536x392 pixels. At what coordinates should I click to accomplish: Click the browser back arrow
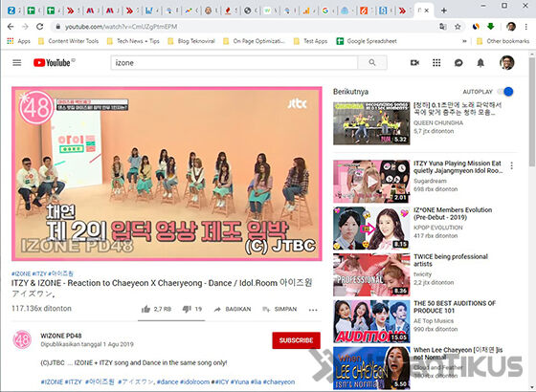tap(11, 27)
